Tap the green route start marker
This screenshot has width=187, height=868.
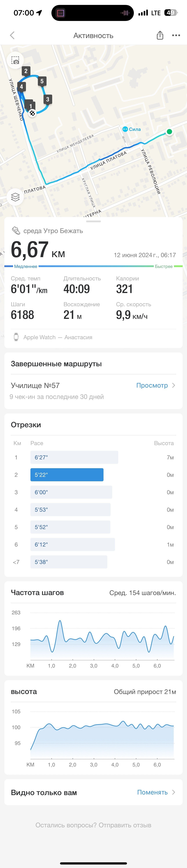point(169,132)
